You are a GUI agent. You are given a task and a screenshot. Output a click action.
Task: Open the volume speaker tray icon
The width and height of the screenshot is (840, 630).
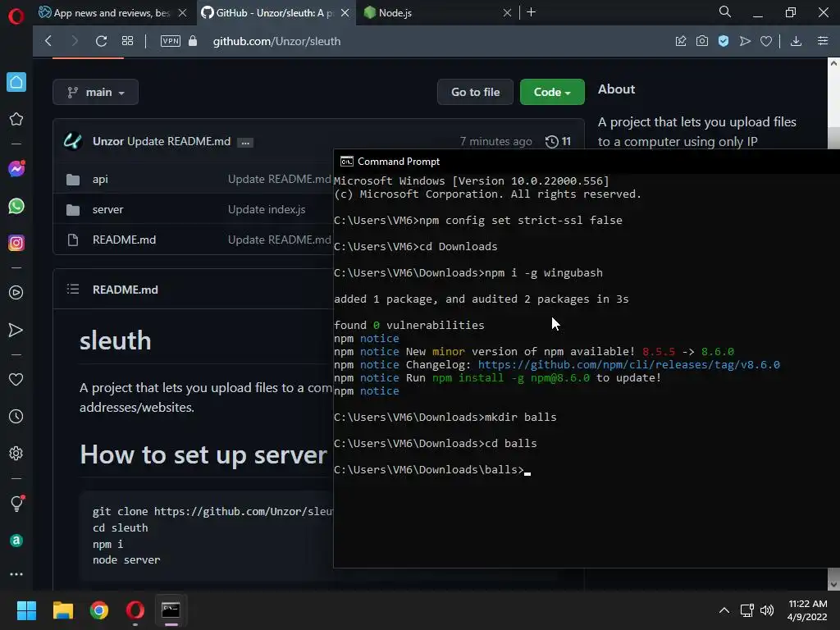point(767,610)
